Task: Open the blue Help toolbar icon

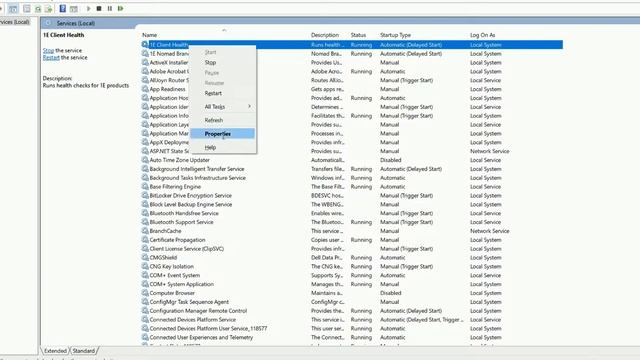Action: (x=62, y=8)
